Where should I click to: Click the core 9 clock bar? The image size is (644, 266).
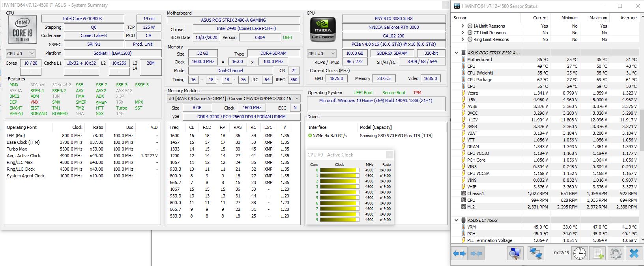[x=340, y=220]
